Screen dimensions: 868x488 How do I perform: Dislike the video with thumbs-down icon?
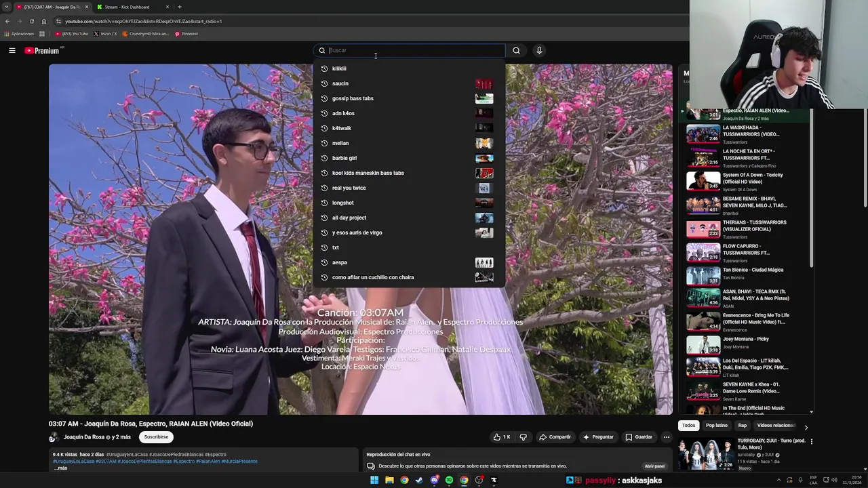tap(523, 437)
